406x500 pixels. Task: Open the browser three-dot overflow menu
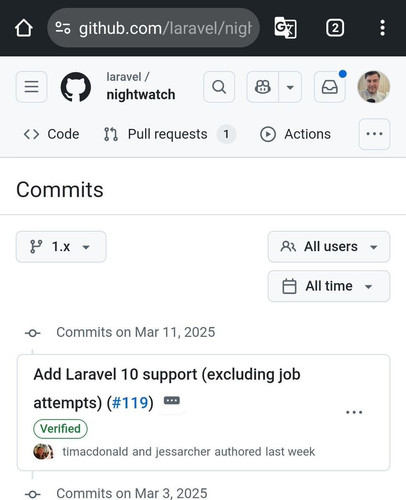click(382, 28)
